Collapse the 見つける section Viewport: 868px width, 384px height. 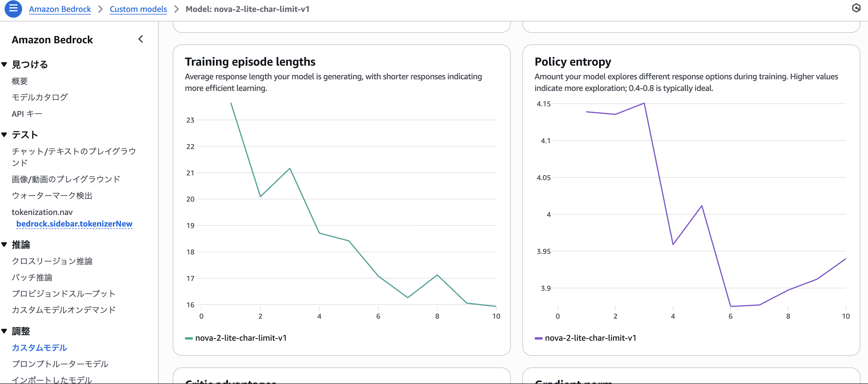tap(4, 64)
